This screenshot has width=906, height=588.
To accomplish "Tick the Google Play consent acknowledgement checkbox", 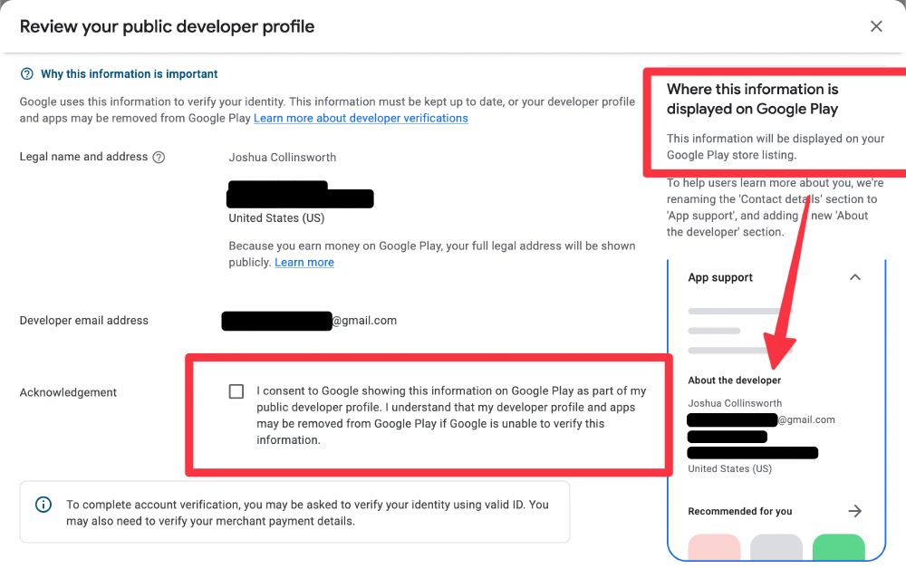I will [236, 391].
